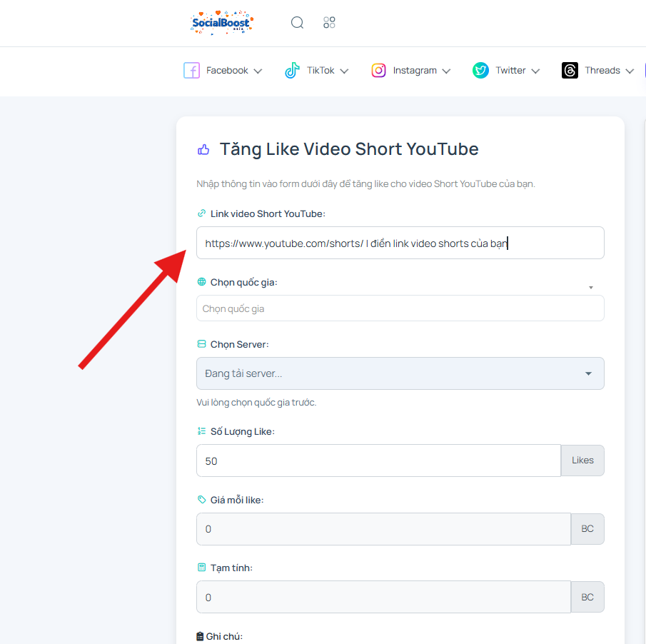Click the 'Tạm tính:' label
The image size is (646, 644).
pos(231,568)
